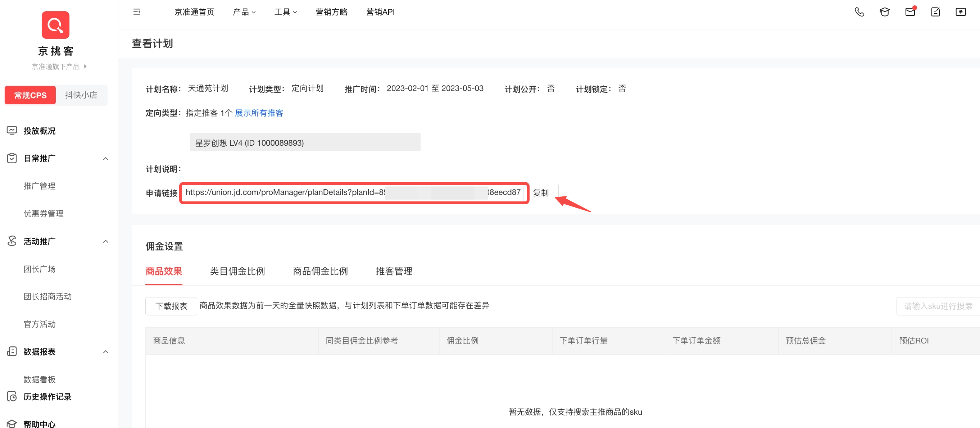The image size is (980, 428).
Task: Collapse the 活动推广 menu chevron
Action: (106, 241)
